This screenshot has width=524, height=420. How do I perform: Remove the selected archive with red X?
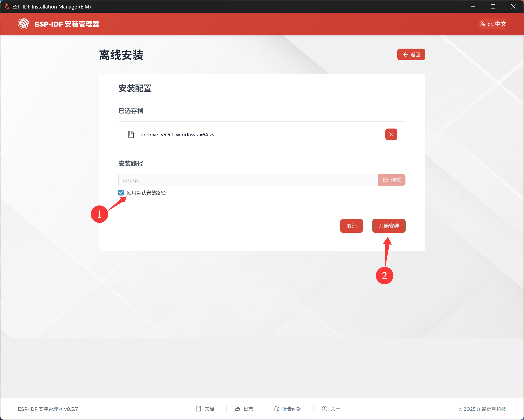click(391, 134)
